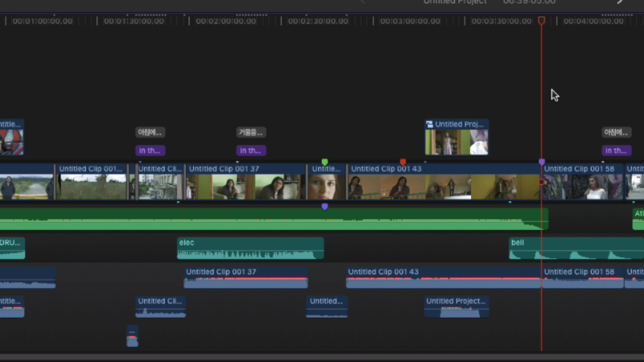Select the purple marker on Untitled Clip 001 58
The height and width of the screenshot is (362, 644).
pos(542,162)
